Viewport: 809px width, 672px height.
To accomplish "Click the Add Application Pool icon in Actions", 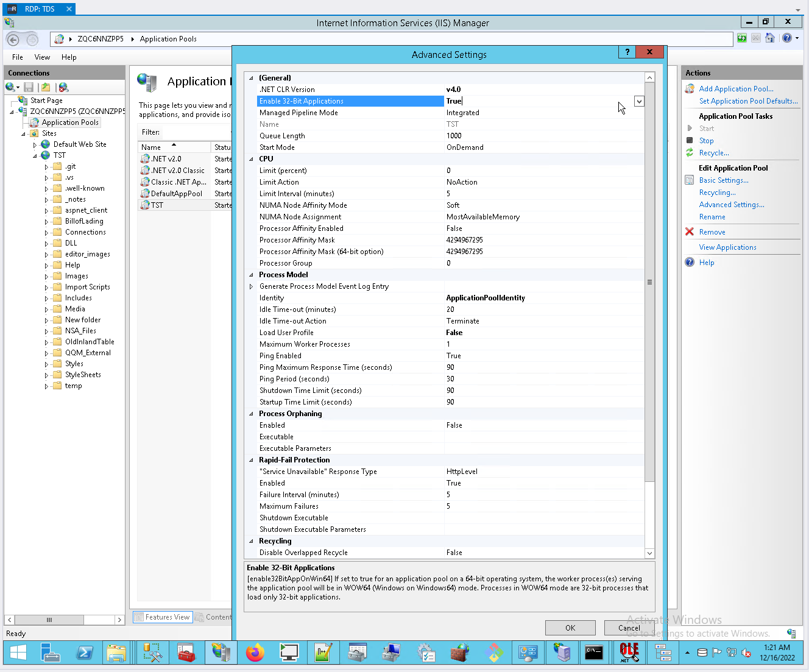I will (690, 89).
